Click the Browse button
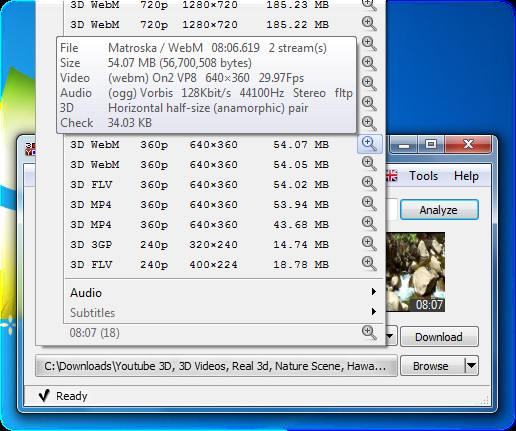 [x=432, y=366]
